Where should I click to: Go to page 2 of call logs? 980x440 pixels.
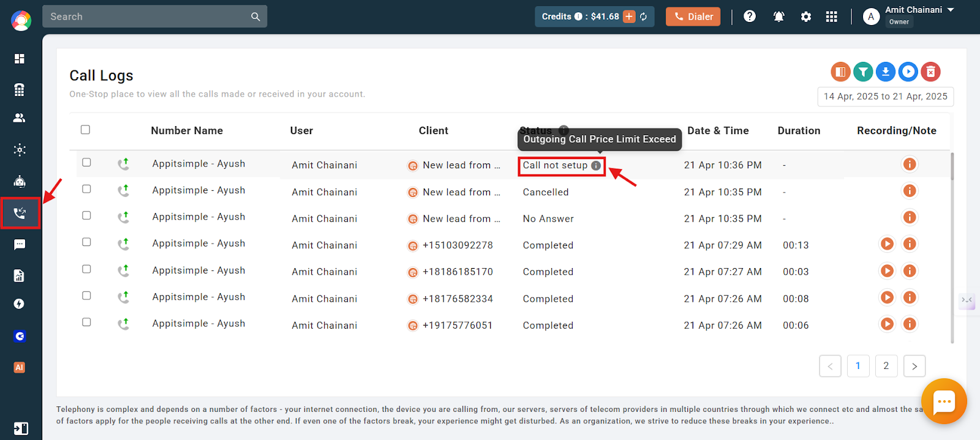[886, 366]
